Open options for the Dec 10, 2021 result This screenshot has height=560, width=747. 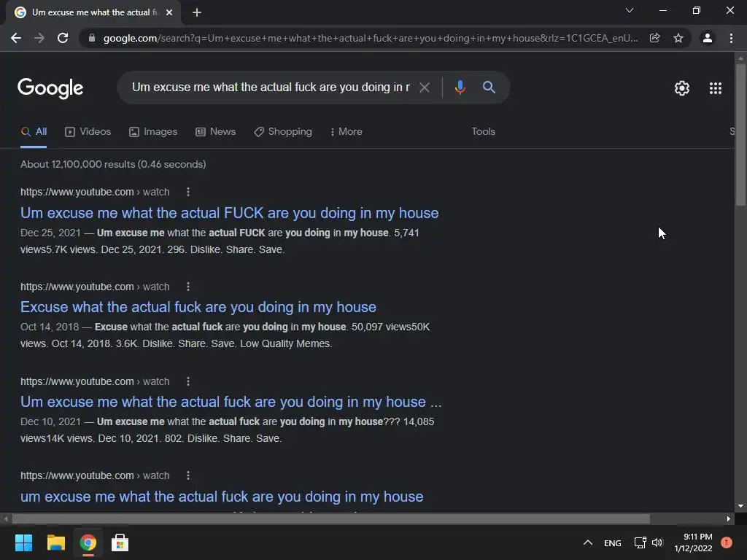(188, 381)
